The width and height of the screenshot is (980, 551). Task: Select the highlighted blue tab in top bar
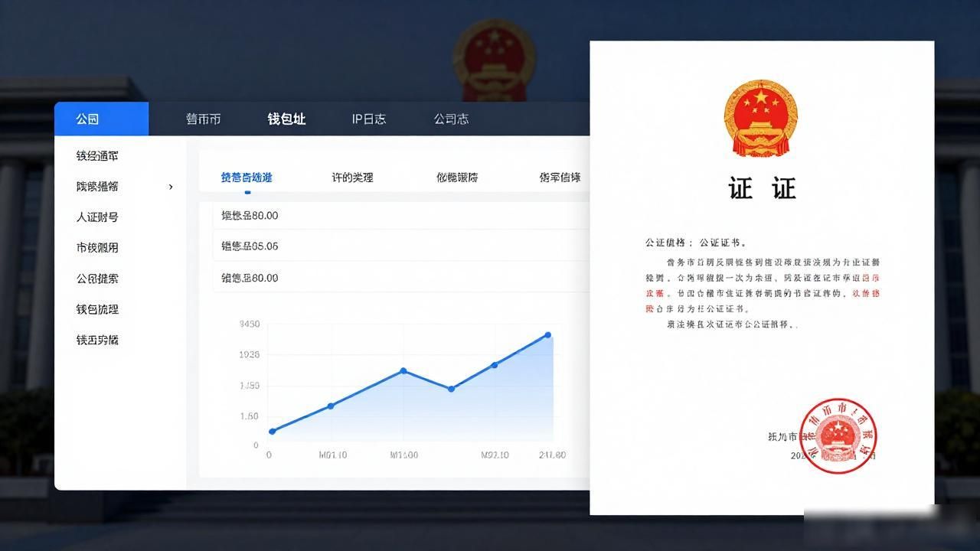click(x=101, y=119)
